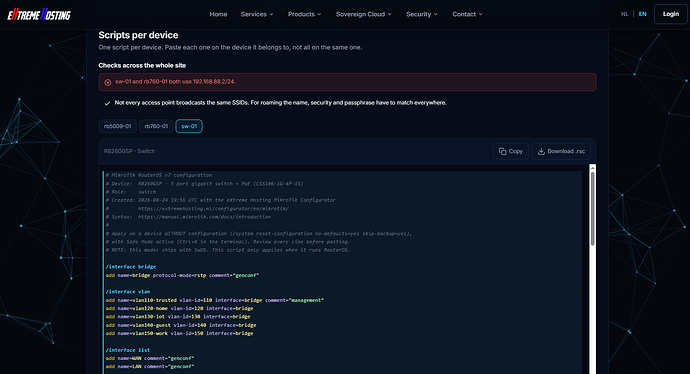Click the download arrow icon
This screenshot has width=690, height=374.
click(541, 151)
